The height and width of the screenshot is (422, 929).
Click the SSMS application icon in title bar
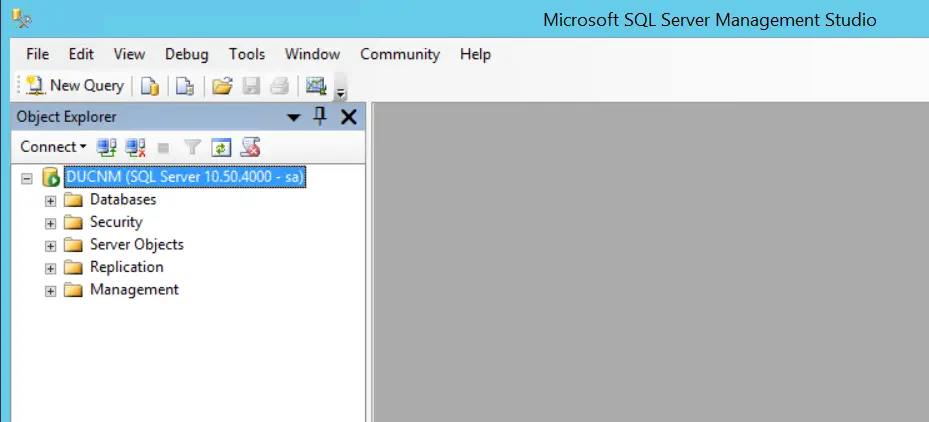coord(22,20)
